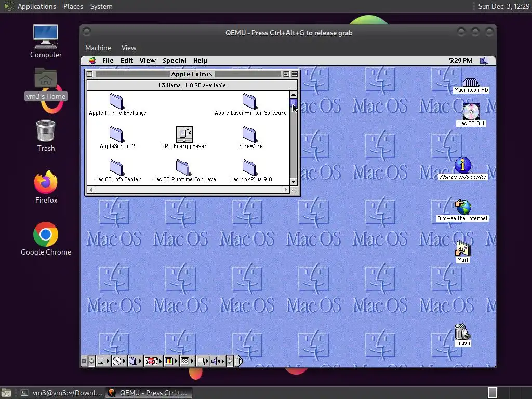532x399 pixels.
Task: Open the Edit menu
Action: [x=127, y=60]
